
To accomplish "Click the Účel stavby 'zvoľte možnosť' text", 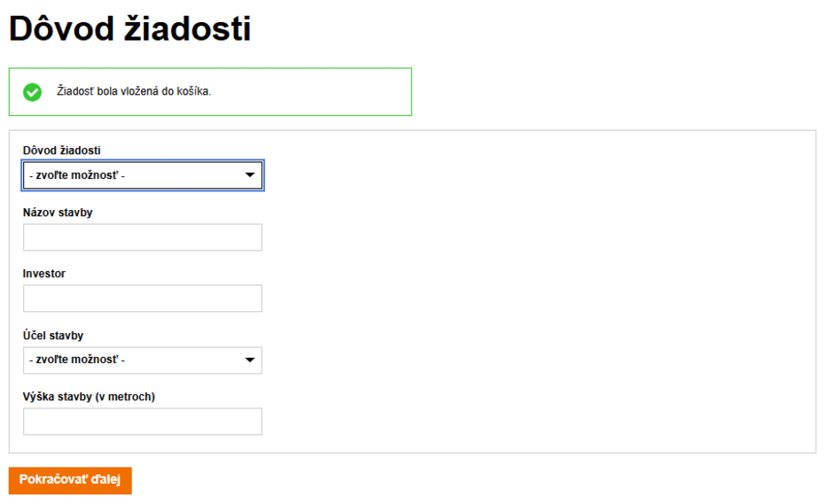I will 77,360.
